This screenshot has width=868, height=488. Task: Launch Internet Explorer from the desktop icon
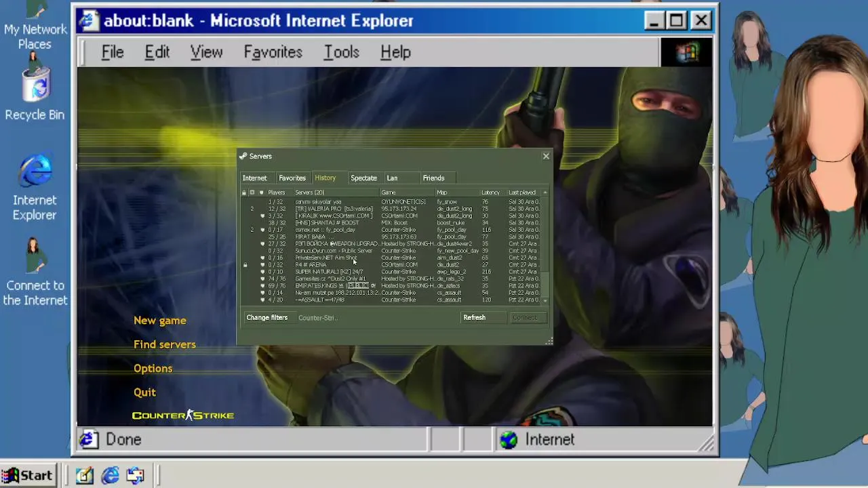(x=35, y=188)
